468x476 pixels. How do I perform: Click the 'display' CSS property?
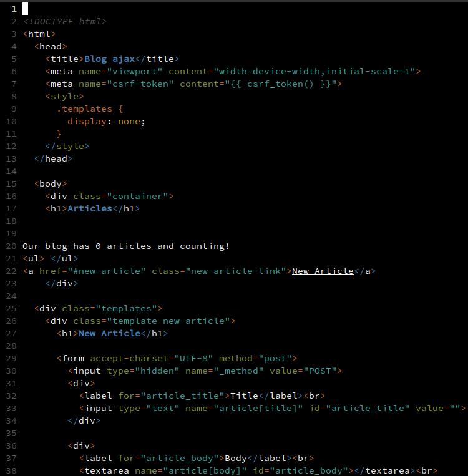87,121
